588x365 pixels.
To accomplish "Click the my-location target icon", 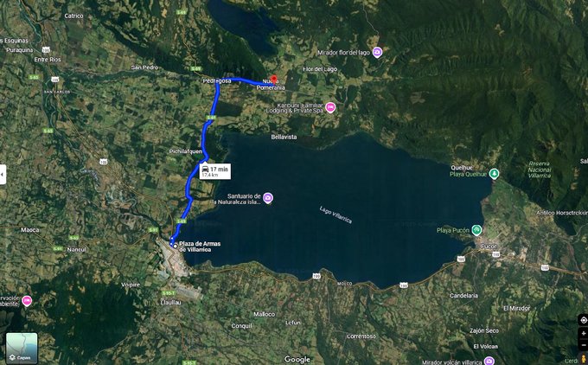I will click(x=583, y=320).
